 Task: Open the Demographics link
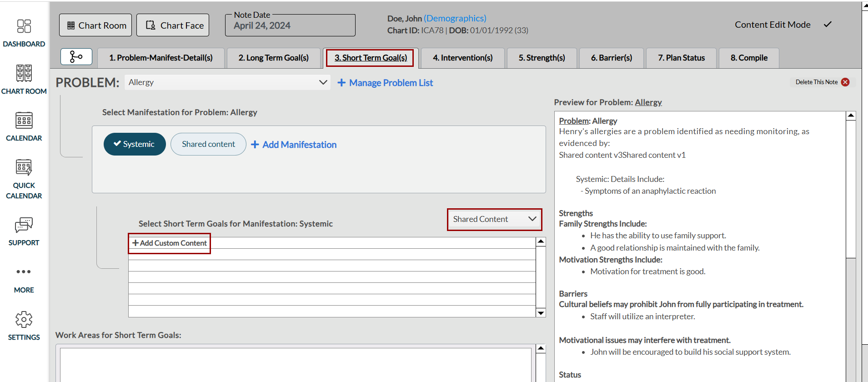455,18
